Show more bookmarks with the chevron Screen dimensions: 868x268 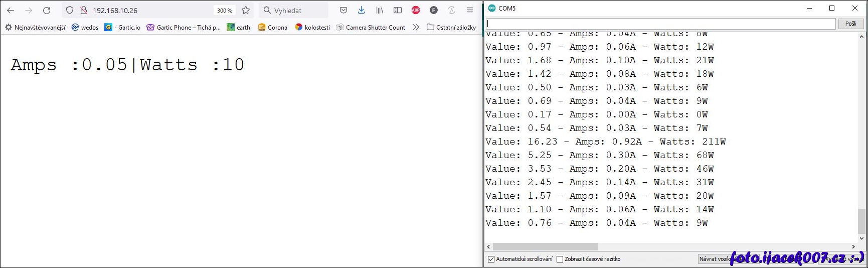tap(416, 27)
